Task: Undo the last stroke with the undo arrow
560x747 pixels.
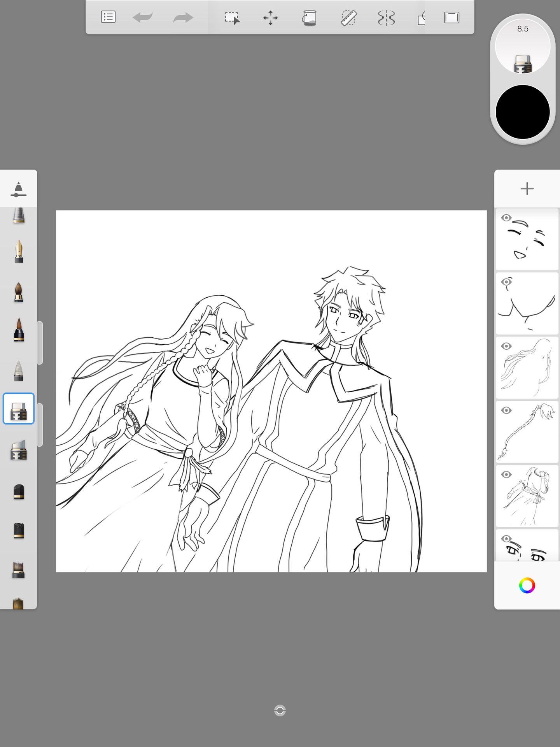Action: (x=142, y=18)
